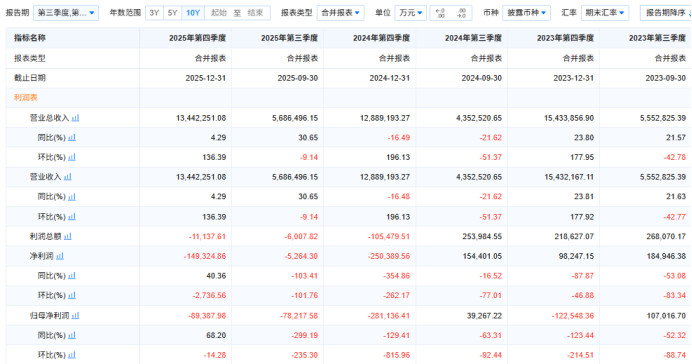Expand the 披露币种 currency dropdown
The image size is (692, 364).
(x=527, y=13)
